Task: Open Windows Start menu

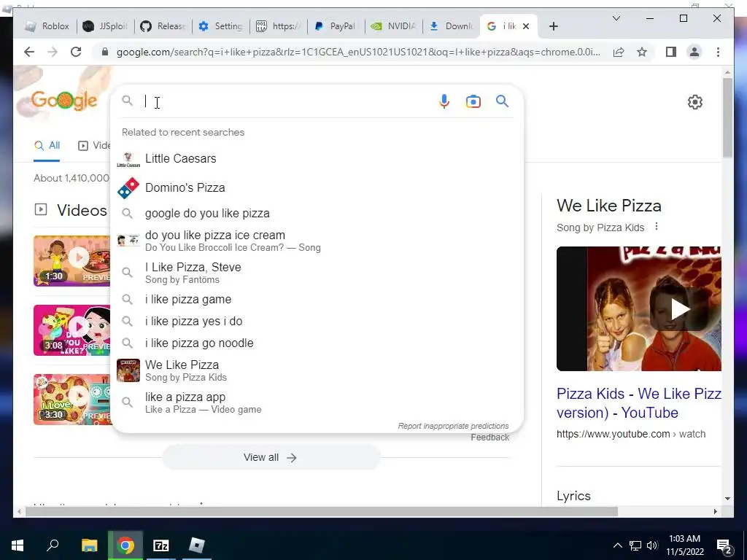Action: (18, 545)
